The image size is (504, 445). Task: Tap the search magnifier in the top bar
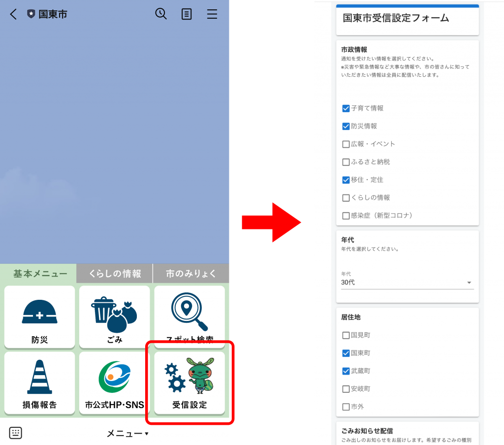[x=161, y=14]
